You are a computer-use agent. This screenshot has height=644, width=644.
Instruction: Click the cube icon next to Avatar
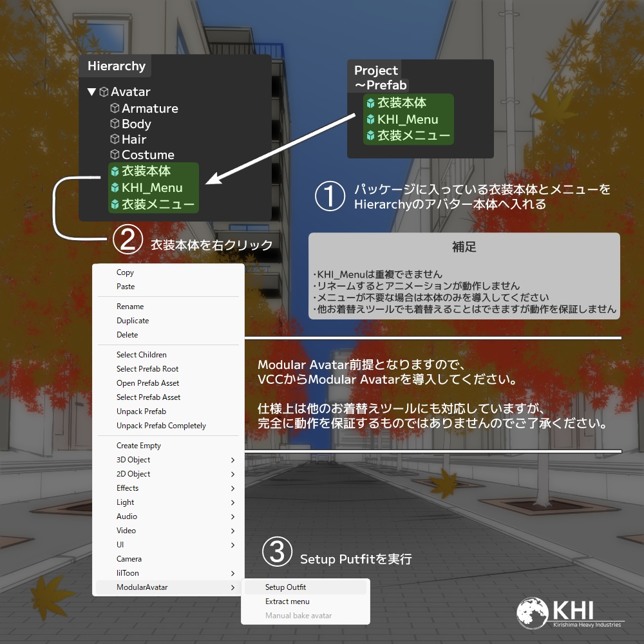(x=104, y=91)
